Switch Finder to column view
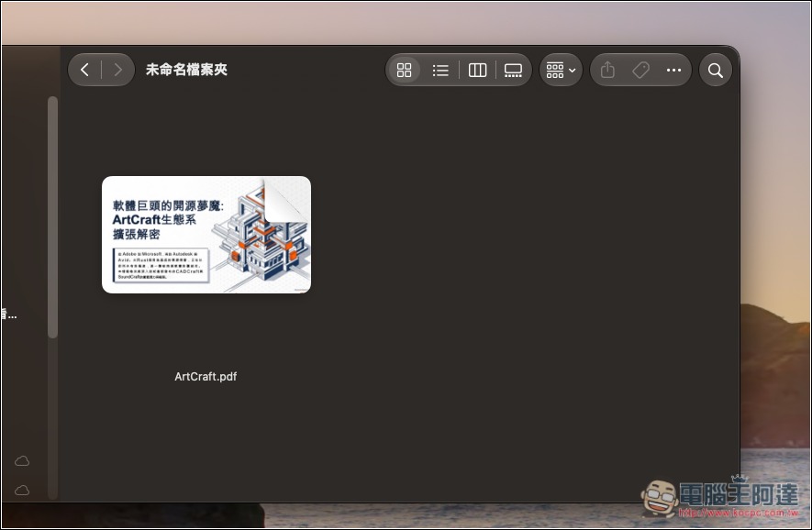This screenshot has width=812, height=530. [x=477, y=70]
